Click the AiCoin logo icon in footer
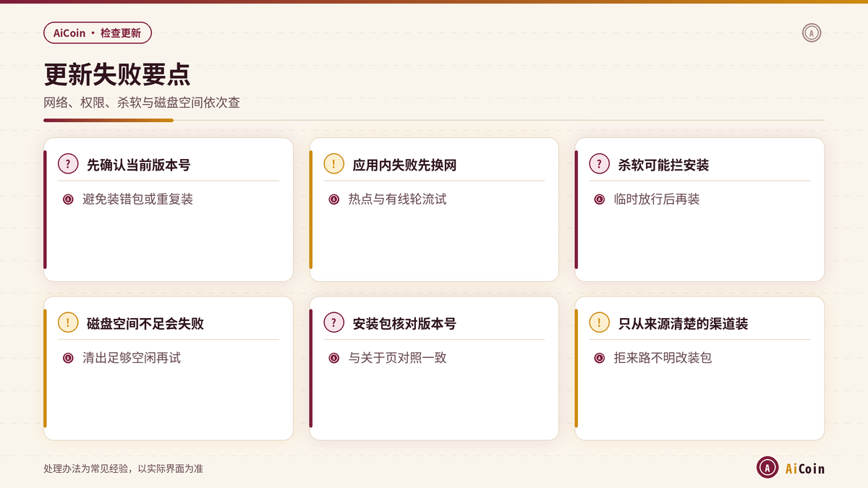Image resolution: width=868 pixels, height=488 pixels. click(767, 468)
